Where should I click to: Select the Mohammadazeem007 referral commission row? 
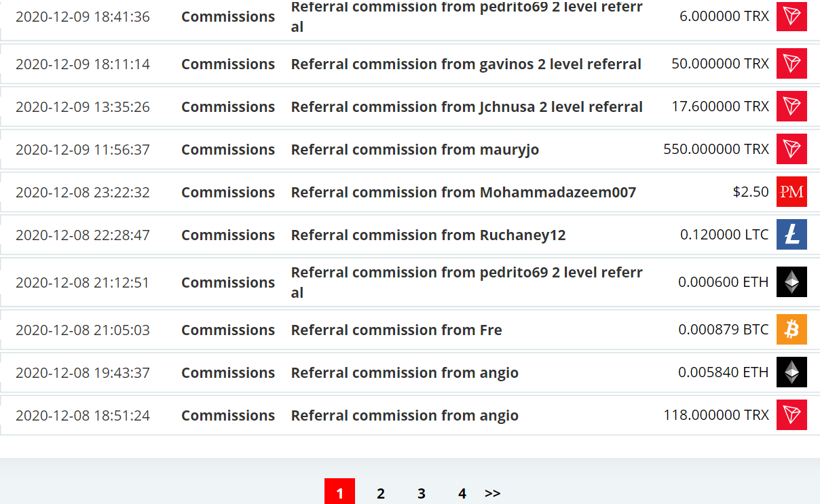point(410,193)
